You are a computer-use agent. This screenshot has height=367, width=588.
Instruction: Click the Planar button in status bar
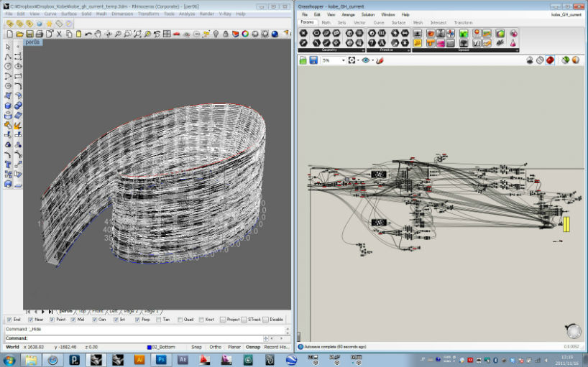tap(234, 347)
